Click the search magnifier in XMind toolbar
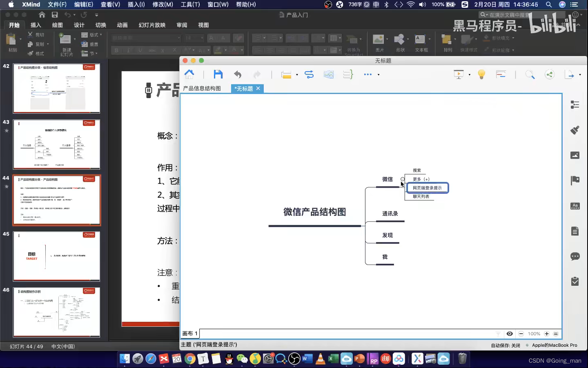Image resolution: width=588 pixels, height=368 pixels. (x=530, y=74)
